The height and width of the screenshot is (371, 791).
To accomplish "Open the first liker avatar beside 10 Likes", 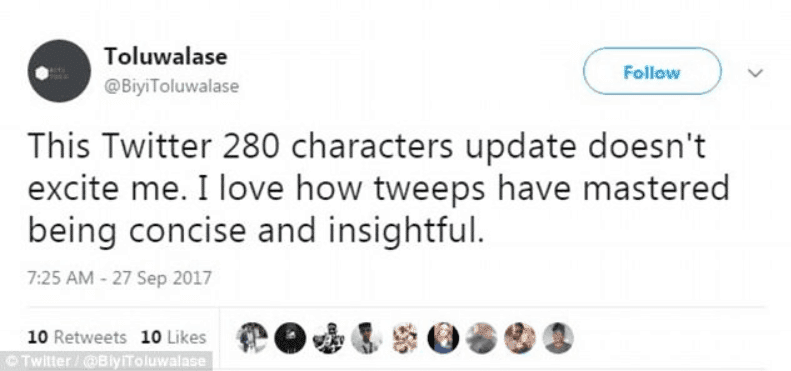I will coord(252,338).
